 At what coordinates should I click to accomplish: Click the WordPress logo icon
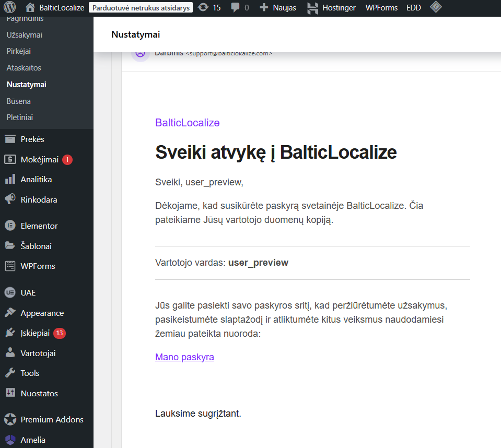[x=11, y=8]
